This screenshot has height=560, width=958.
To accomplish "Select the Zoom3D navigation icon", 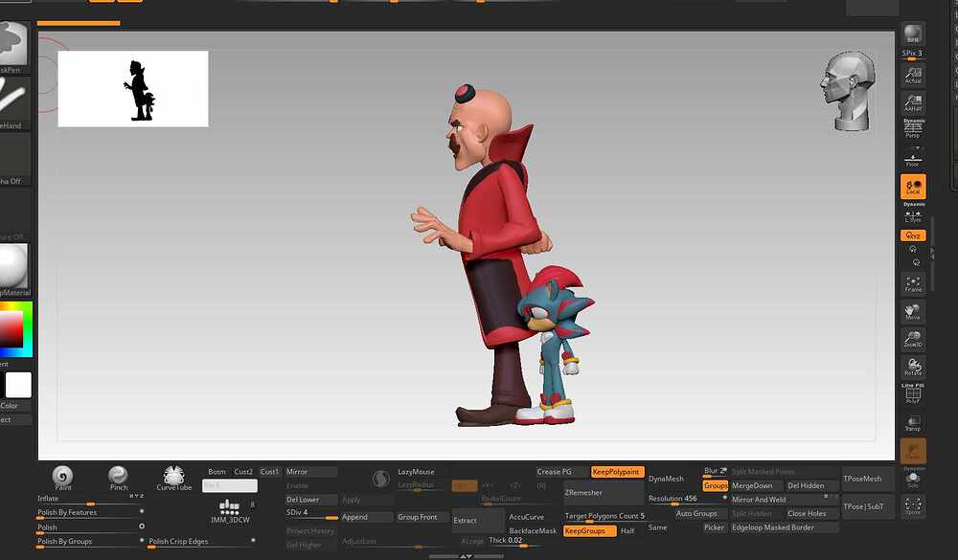I will (x=913, y=339).
